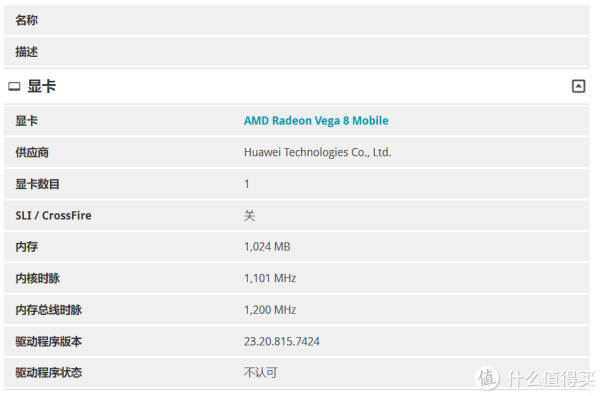The width and height of the screenshot is (600, 396).
Task: Select the 描述 row
Action: click(297, 52)
